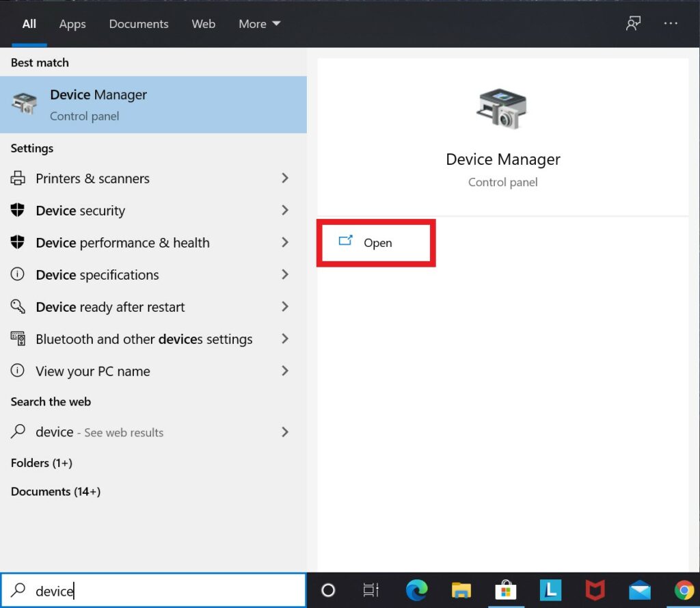Click the info icon beside View your PC name
700x608 pixels.
click(x=17, y=370)
